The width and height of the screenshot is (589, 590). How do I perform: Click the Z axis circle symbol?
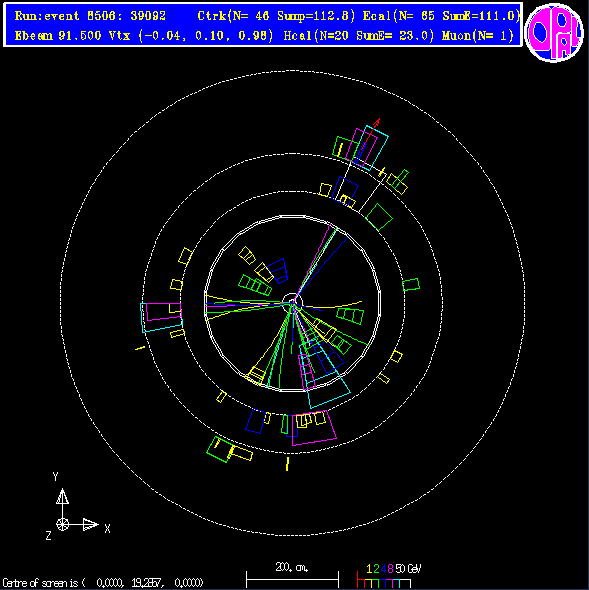62,524
